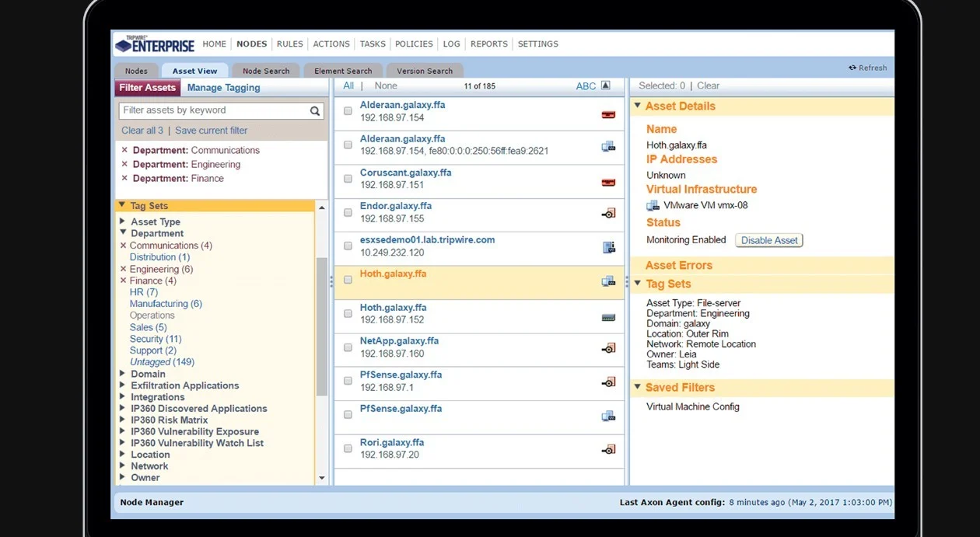
Task: Click the ABC sort order arrow icon
Action: (x=606, y=86)
